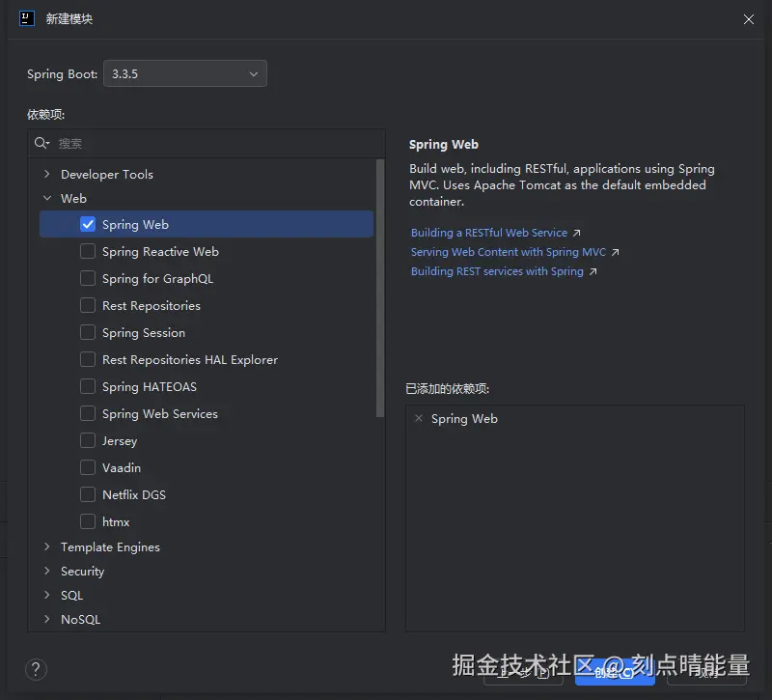
Task: Select the Netflix DGS row label
Action: pyautogui.click(x=134, y=495)
